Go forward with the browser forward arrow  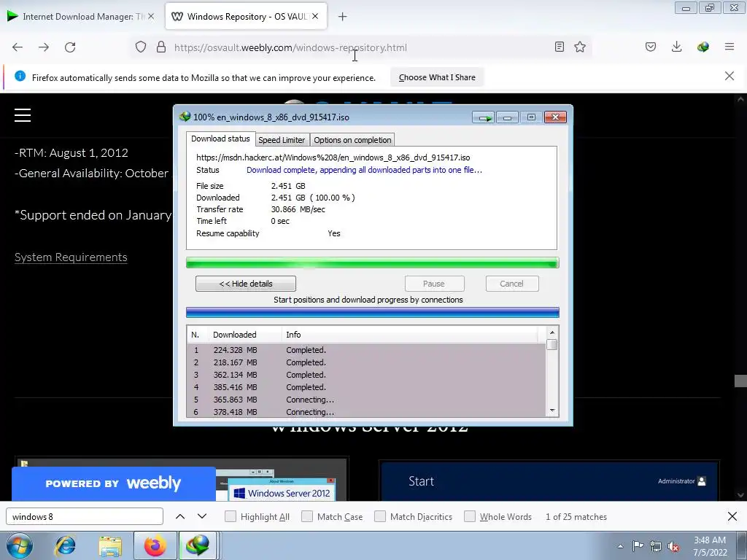pos(44,47)
